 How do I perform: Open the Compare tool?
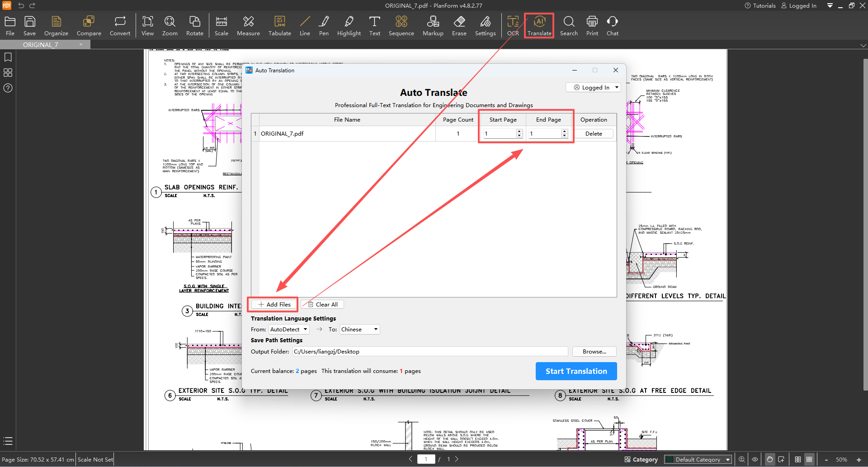(x=89, y=26)
